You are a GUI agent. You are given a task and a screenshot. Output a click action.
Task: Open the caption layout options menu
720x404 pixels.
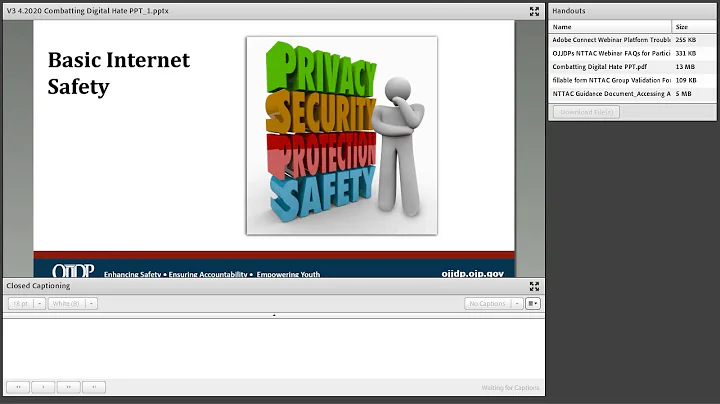click(x=533, y=303)
